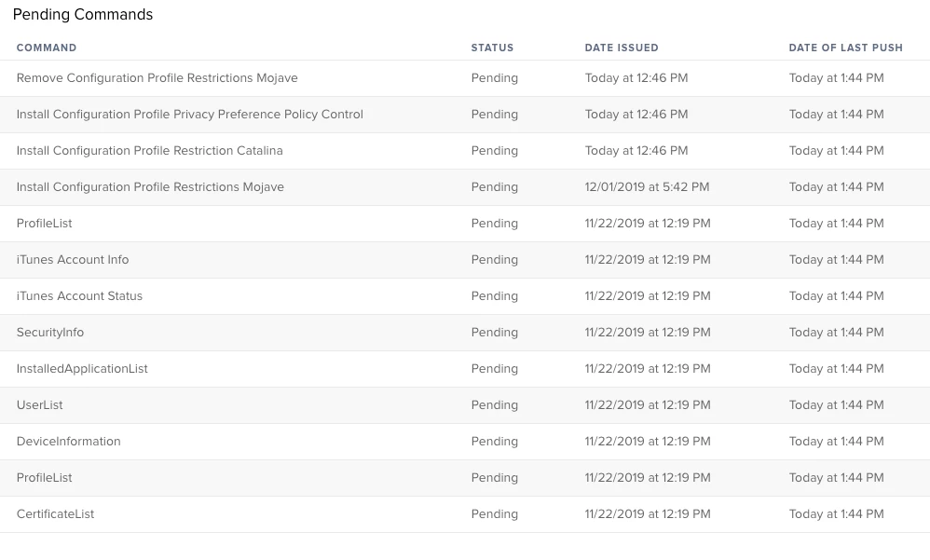
Task: Click last push time of UserList row
Action: click(836, 405)
